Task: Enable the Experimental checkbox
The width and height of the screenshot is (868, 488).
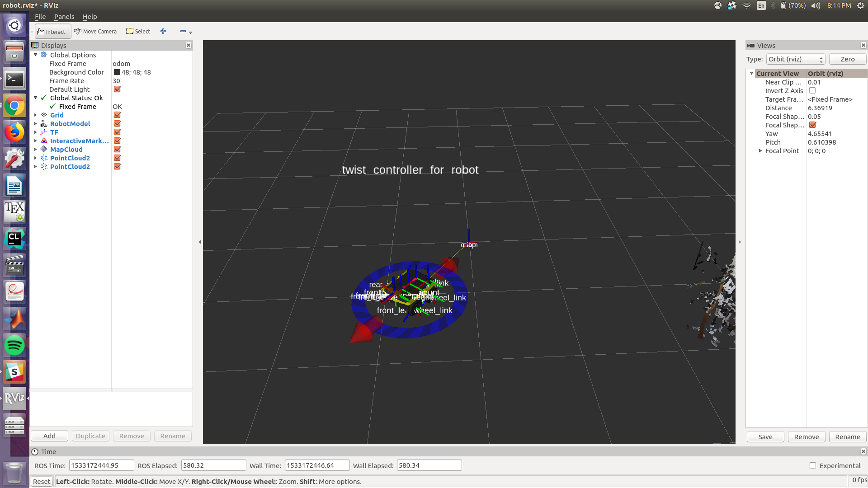Action: point(813,465)
